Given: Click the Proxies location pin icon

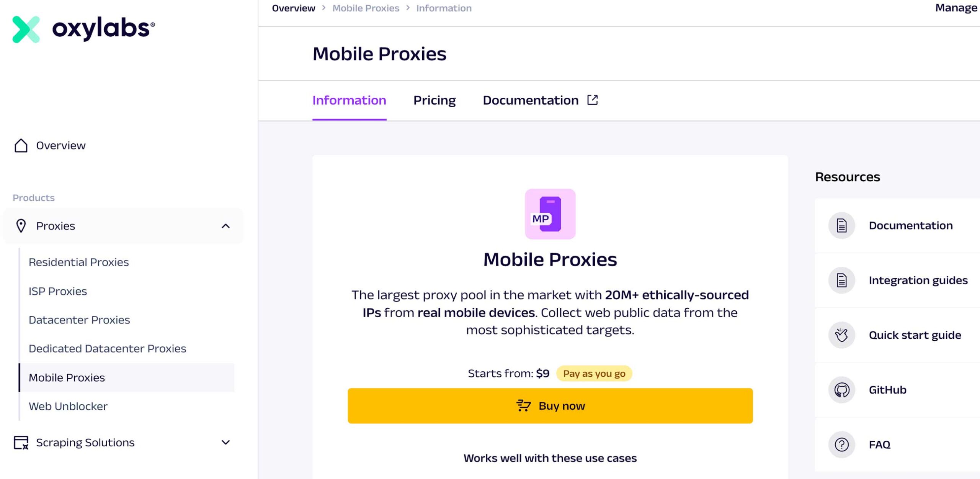Looking at the screenshot, I should point(21,226).
